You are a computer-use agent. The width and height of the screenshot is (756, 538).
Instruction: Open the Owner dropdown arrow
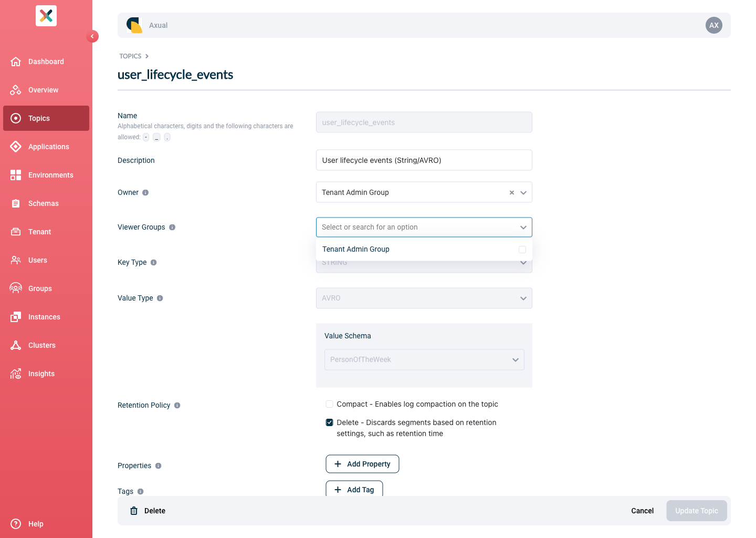pyautogui.click(x=523, y=193)
